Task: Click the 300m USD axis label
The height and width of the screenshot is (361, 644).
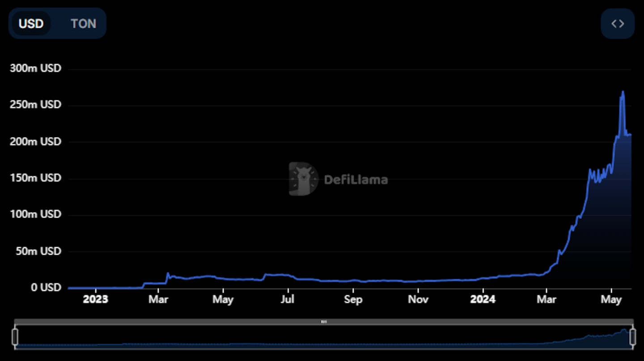Action: 35,68
